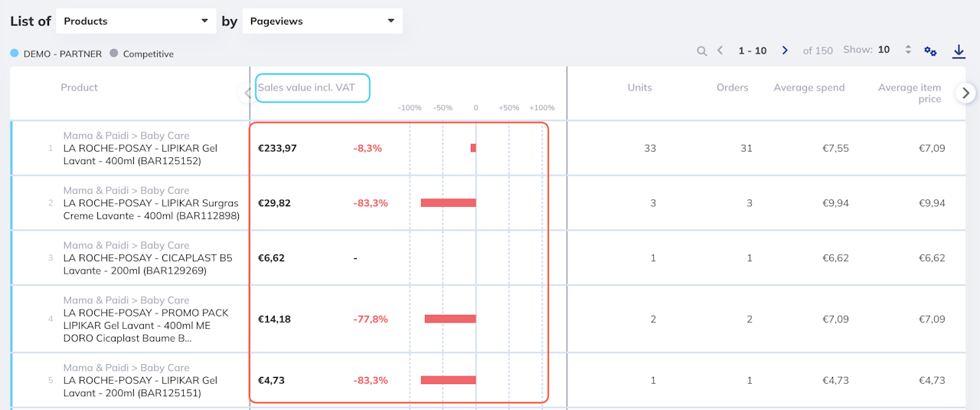Open the Products list dropdown
The height and width of the screenshot is (410, 980).
tap(136, 21)
